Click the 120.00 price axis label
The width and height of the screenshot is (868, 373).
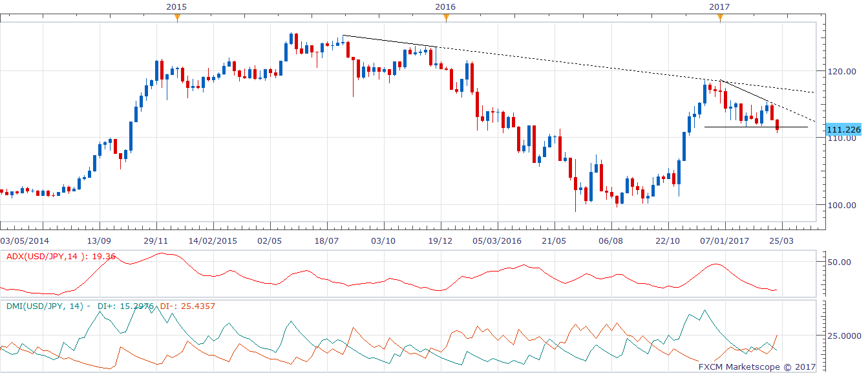pos(843,73)
